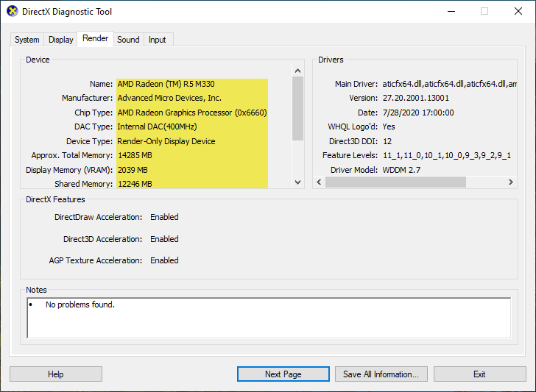Click DirectDraw Acceleration 'Enabled' value
536x392 pixels.
164,217
